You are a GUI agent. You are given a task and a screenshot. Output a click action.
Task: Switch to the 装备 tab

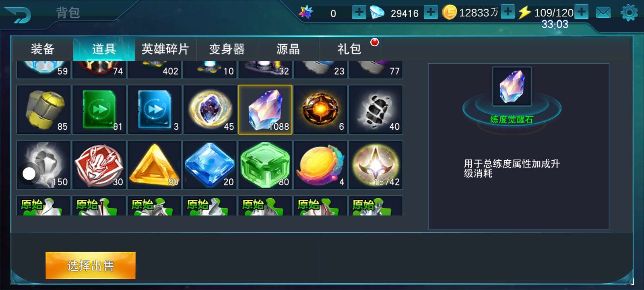click(x=43, y=49)
